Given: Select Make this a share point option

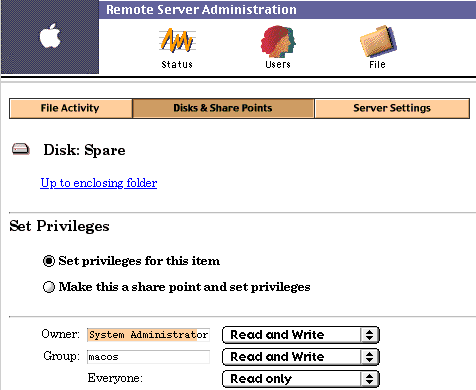Looking at the screenshot, I should pos(49,287).
